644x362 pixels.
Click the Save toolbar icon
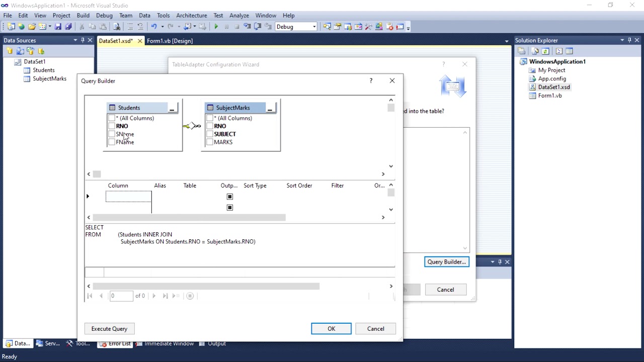pyautogui.click(x=58, y=27)
